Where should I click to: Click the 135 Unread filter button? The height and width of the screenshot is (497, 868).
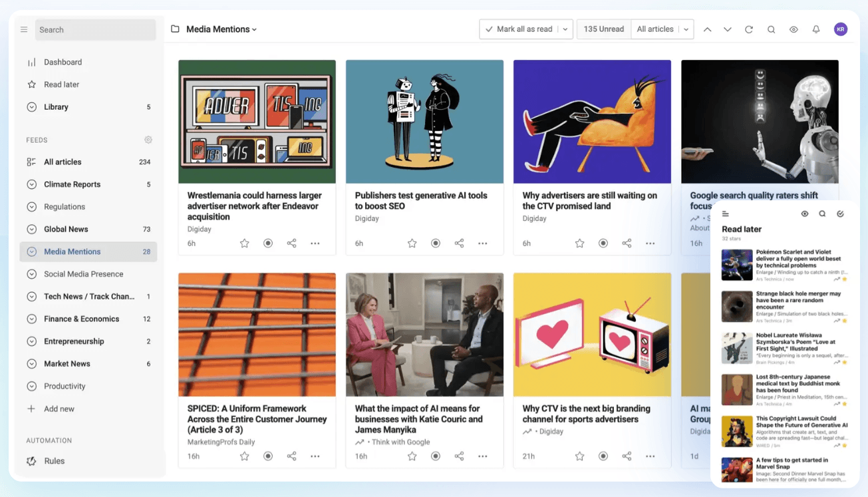coord(604,29)
